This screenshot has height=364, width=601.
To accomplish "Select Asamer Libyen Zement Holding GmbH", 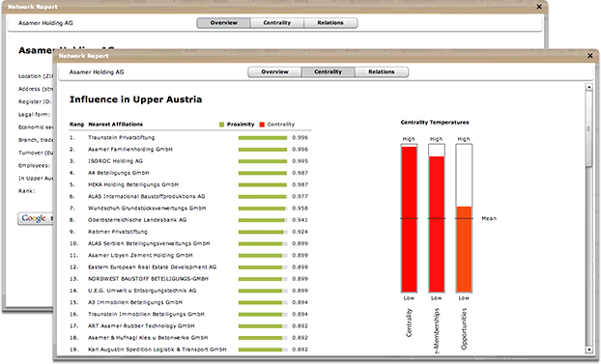I will point(189,256).
